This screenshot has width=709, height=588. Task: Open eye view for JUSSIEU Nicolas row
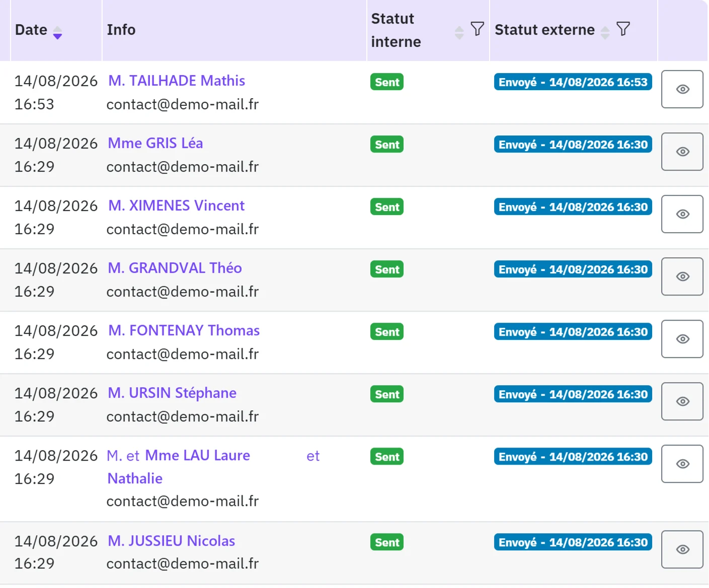pyautogui.click(x=682, y=549)
